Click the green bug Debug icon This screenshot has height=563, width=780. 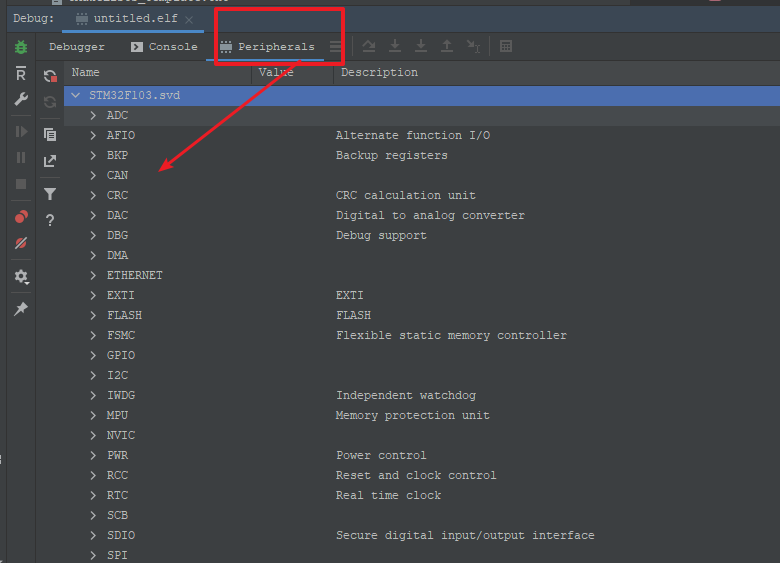point(21,47)
